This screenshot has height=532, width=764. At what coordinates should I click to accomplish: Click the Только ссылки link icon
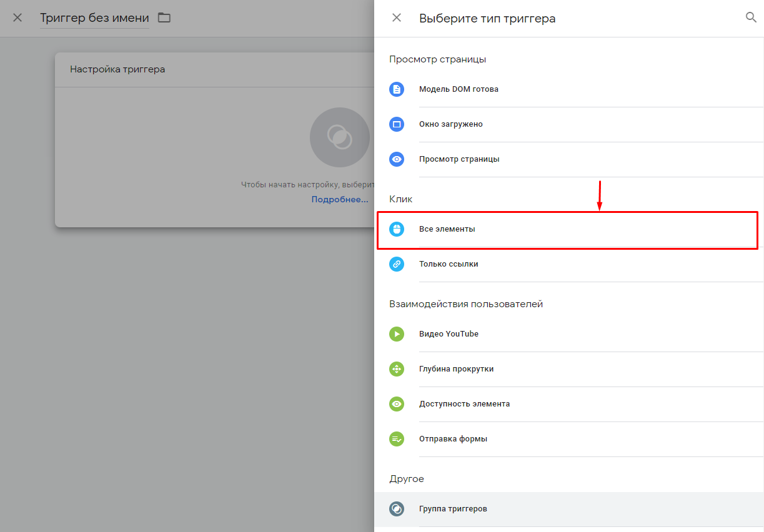coord(397,264)
